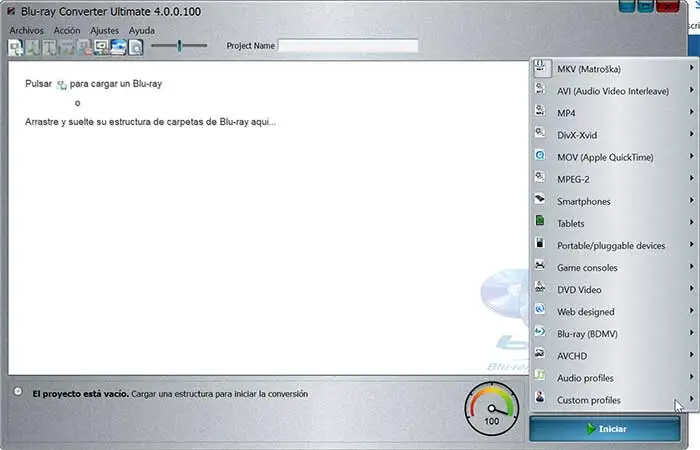Click the AVI format icon
Image resolution: width=700 pixels, height=450 pixels.
[x=540, y=88]
